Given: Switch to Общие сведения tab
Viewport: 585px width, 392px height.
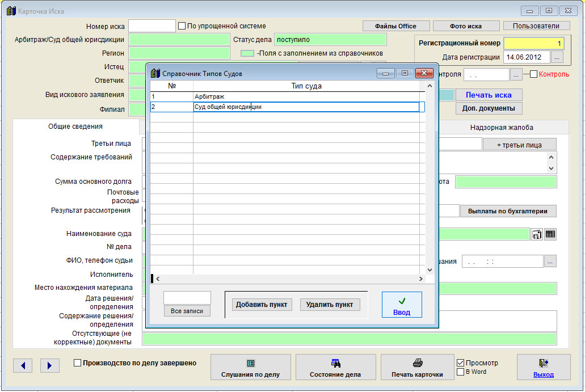Looking at the screenshot, I should (x=75, y=127).
